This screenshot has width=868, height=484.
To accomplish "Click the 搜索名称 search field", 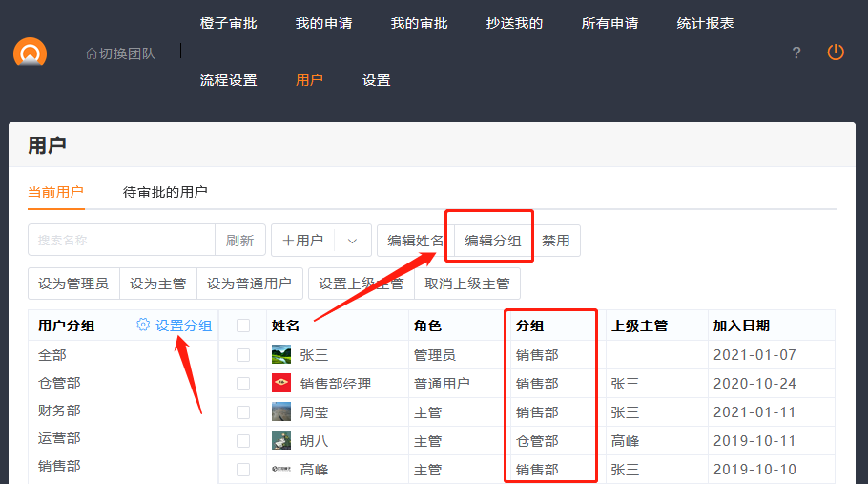I will pyautogui.click(x=121, y=241).
